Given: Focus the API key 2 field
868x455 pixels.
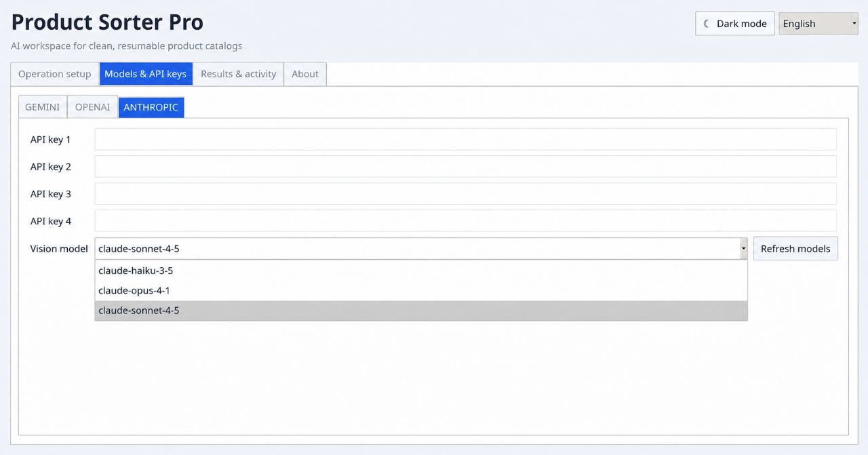Looking at the screenshot, I should click(465, 166).
